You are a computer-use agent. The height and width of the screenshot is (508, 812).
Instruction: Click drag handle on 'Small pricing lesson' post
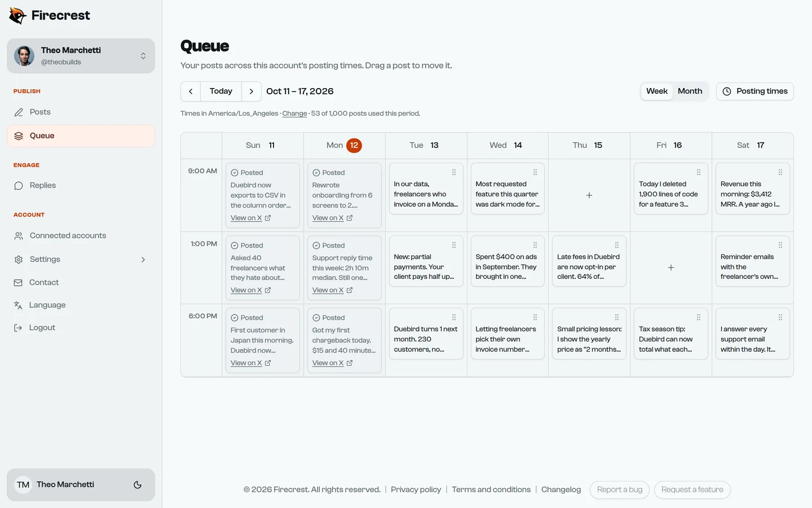point(617,317)
